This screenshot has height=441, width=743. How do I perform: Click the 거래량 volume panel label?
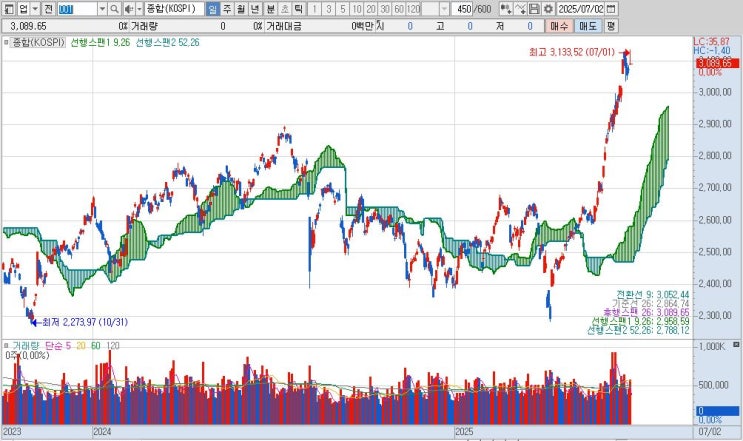26,346
